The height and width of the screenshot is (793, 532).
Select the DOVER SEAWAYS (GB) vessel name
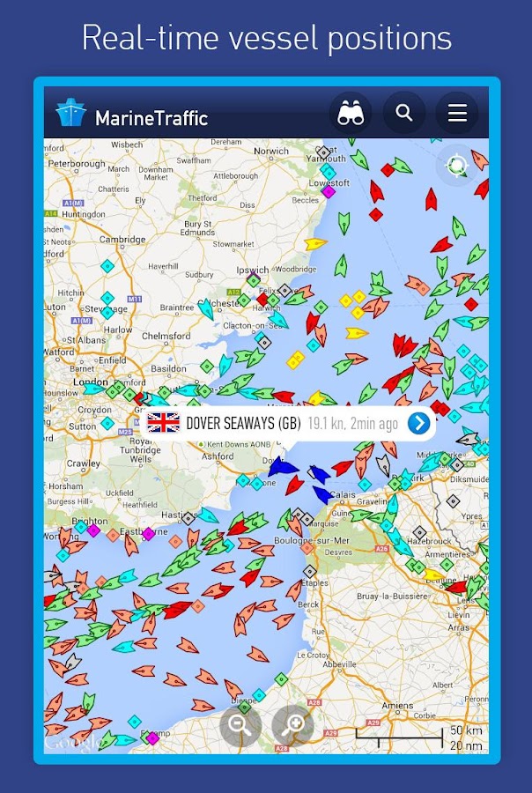click(x=244, y=423)
